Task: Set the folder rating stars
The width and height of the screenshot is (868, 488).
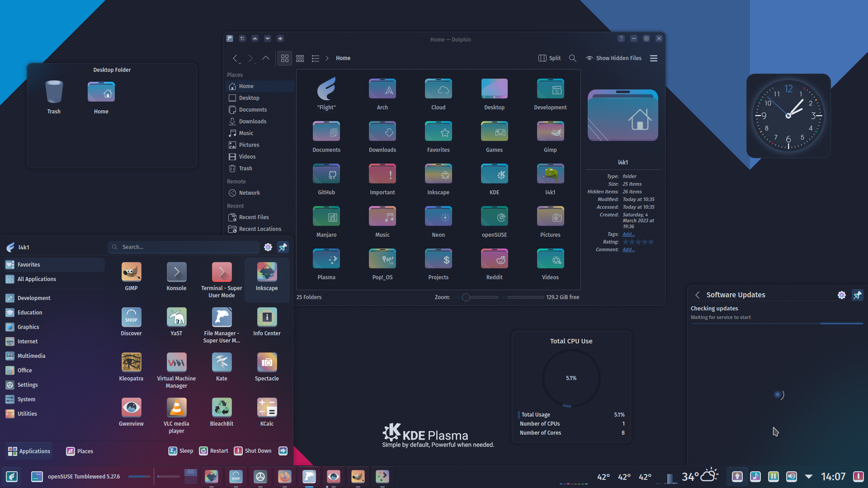Action: (x=638, y=242)
